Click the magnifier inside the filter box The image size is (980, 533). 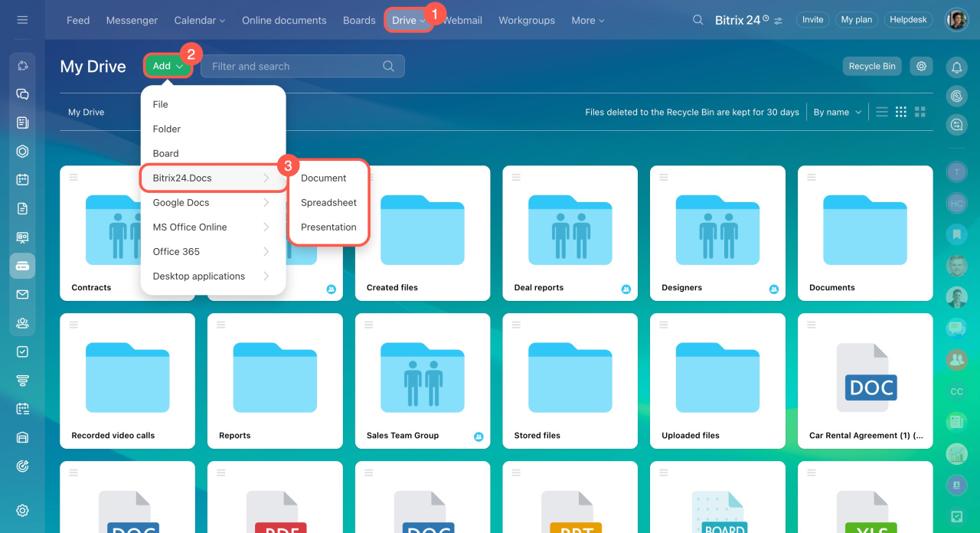point(389,67)
